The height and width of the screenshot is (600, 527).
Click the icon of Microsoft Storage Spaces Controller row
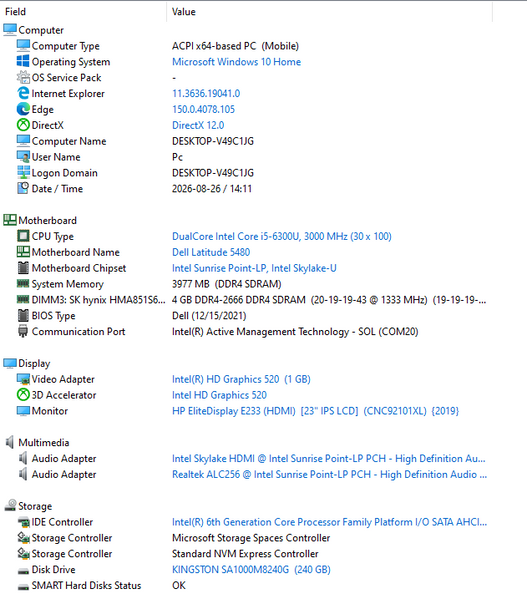pyautogui.click(x=23, y=538)
